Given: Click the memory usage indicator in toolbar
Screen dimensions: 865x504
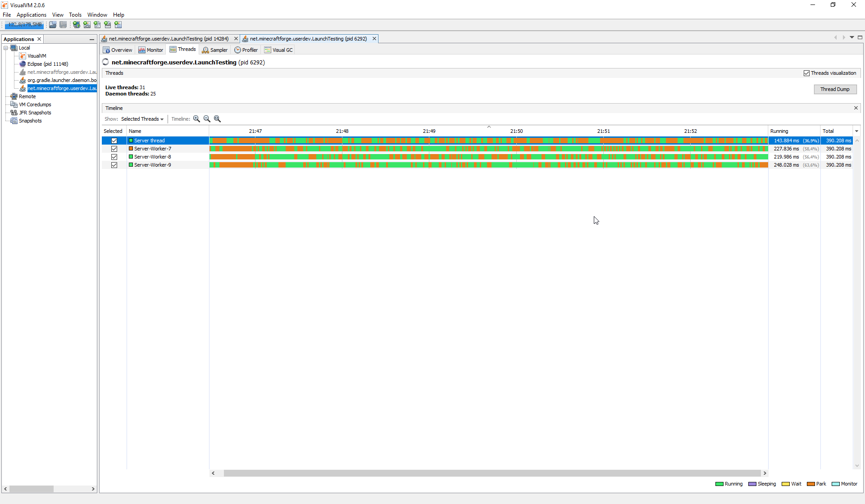Looking at the screenshot, I should click(24, 25).
